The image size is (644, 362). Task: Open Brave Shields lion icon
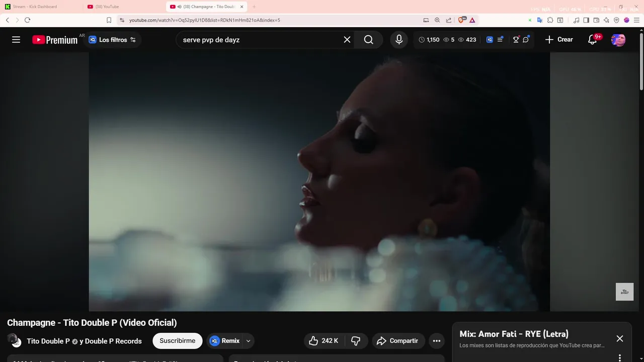(x=461, y=20)
